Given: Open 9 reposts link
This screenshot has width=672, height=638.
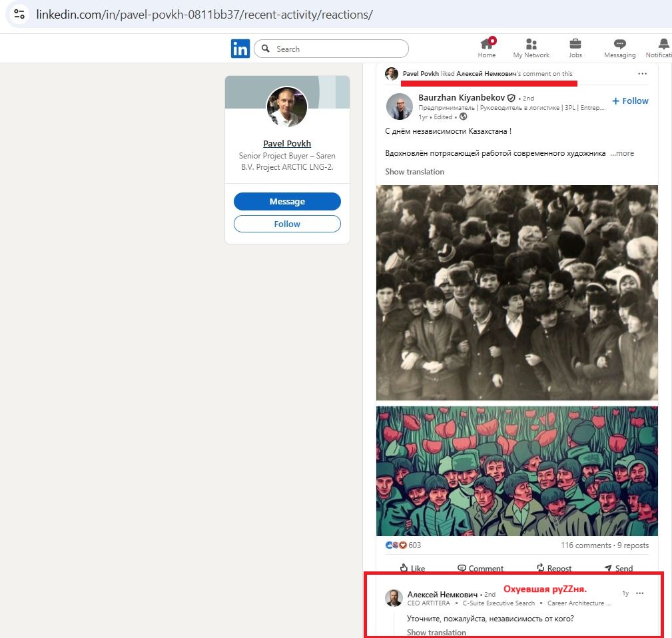Looking at the screenshot, I should 633,545.
